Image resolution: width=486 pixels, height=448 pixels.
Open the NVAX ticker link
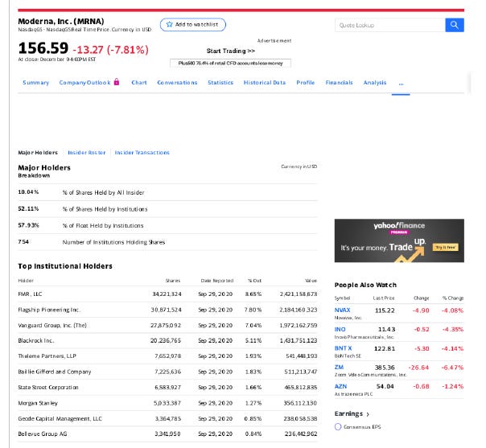point(342,310)
